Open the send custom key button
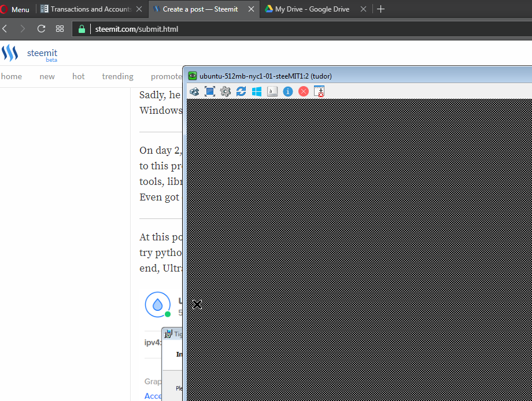The height and width of the screenshot is (401, 532). coord(272,91)
